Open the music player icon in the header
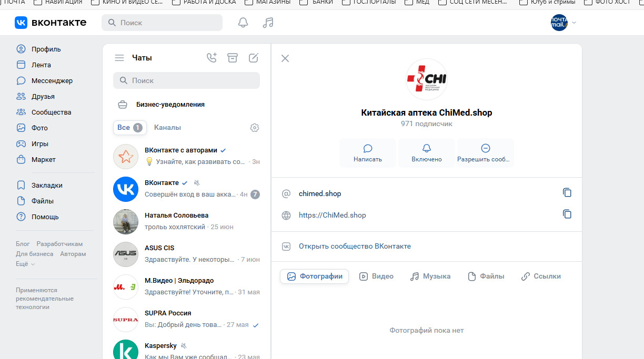Image resolution: width=644 pixels, height=359 pixels. point(268,23)
